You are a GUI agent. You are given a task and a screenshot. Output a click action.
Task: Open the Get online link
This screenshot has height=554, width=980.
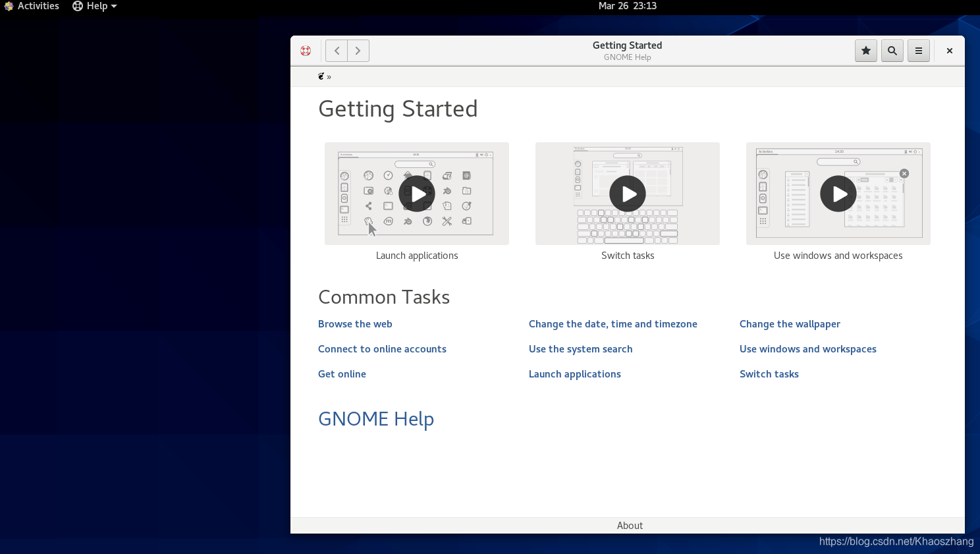click(x=342, y=374)
